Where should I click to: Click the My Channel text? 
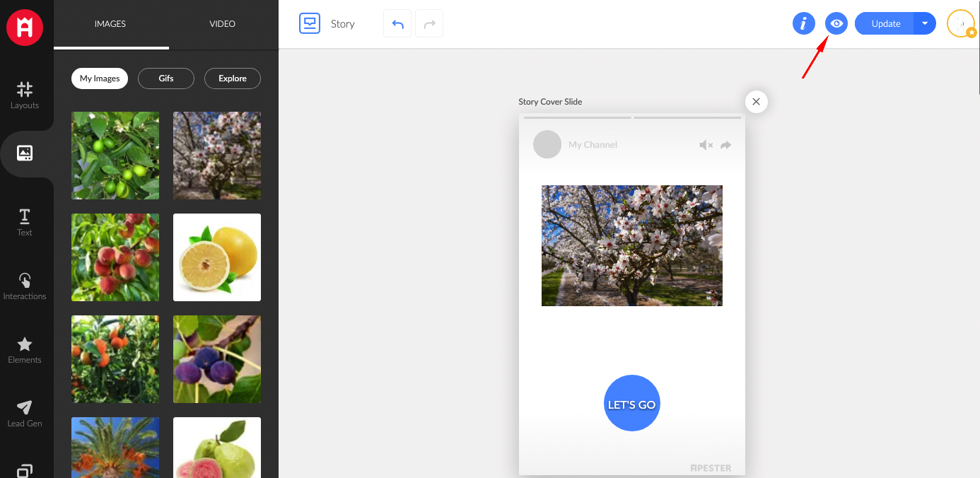(x=593, y=145)
